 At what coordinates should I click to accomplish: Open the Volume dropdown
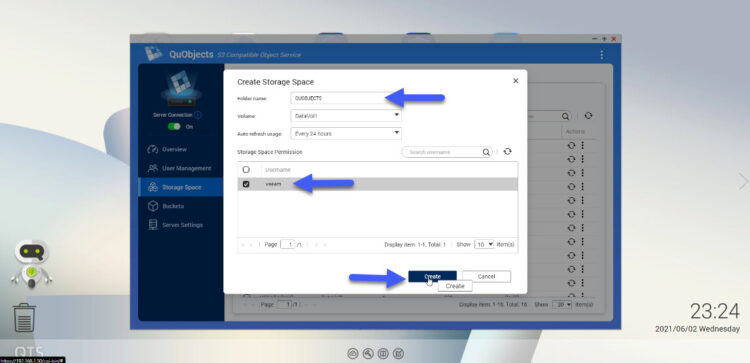pyautogui.click(x=346, y=116)
